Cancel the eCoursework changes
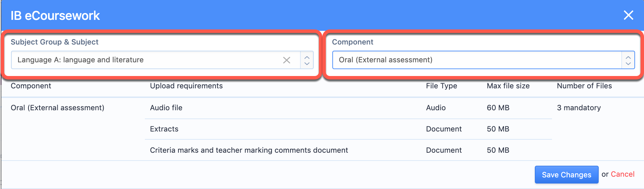644x189 pixels. click(x=622, y=174)
